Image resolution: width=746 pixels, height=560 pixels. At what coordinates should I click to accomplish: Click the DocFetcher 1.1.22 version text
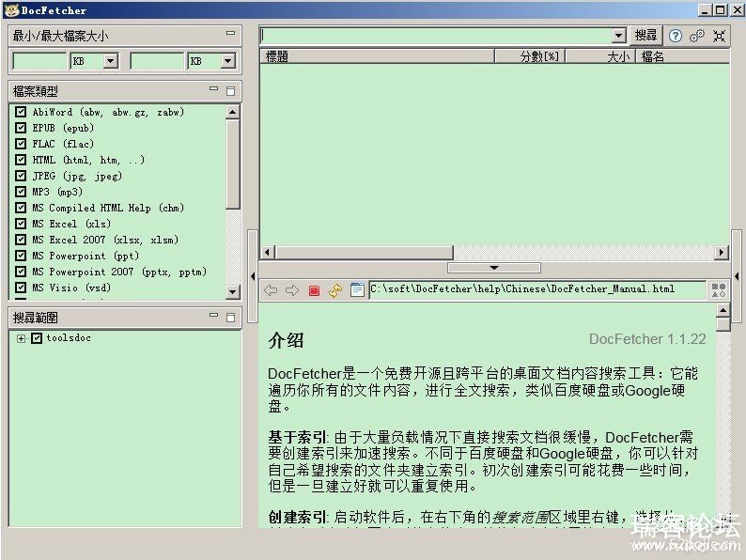pos(647,339)
